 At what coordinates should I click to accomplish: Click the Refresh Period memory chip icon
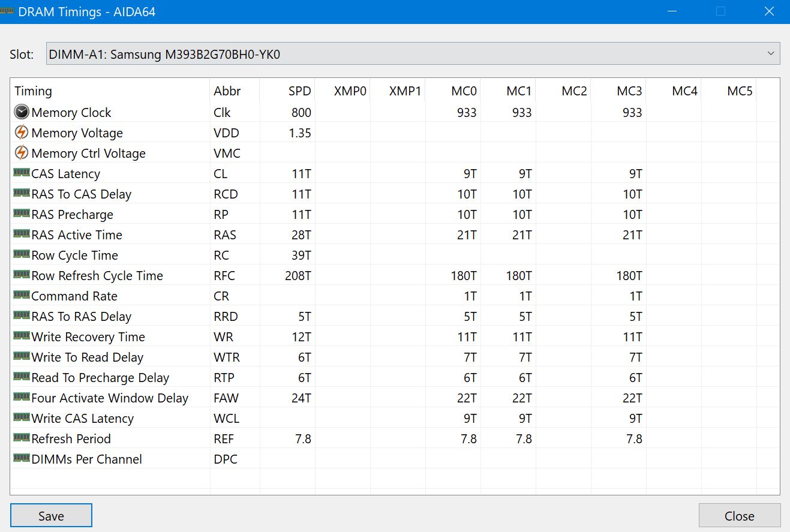tap(22, 438)
